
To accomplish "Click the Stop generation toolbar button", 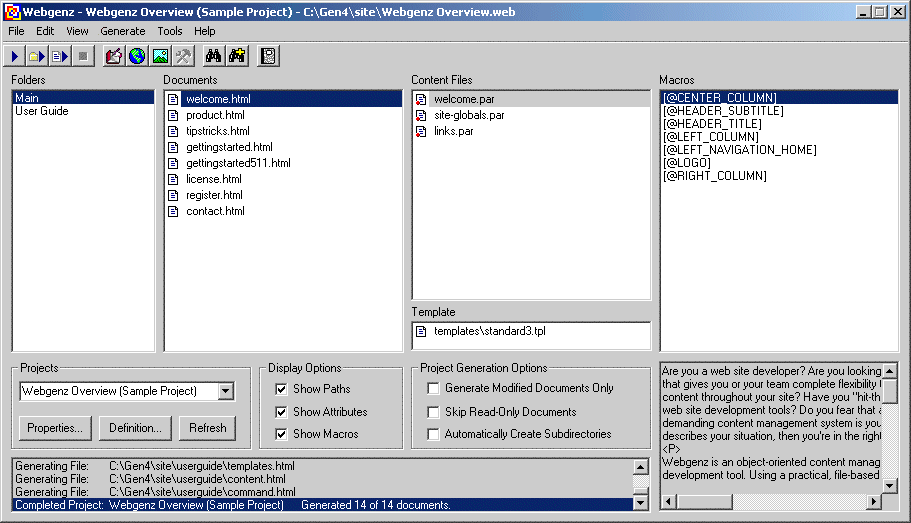I will click(x=83, y=56).
